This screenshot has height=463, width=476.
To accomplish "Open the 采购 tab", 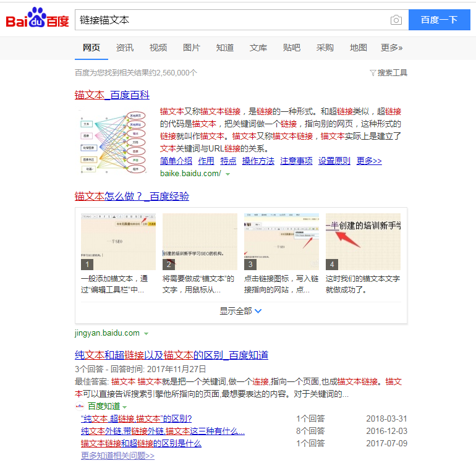I will [x=325, y=48].
